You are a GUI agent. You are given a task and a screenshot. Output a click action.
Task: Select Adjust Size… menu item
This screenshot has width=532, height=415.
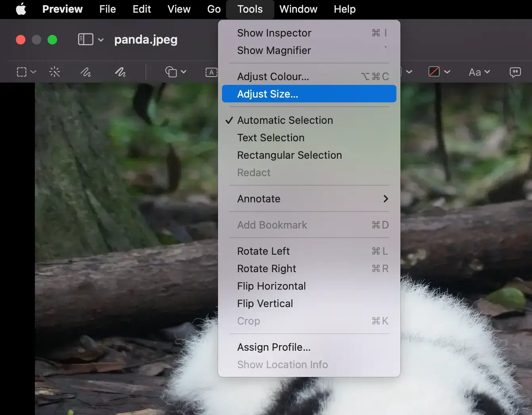[309, 94]
